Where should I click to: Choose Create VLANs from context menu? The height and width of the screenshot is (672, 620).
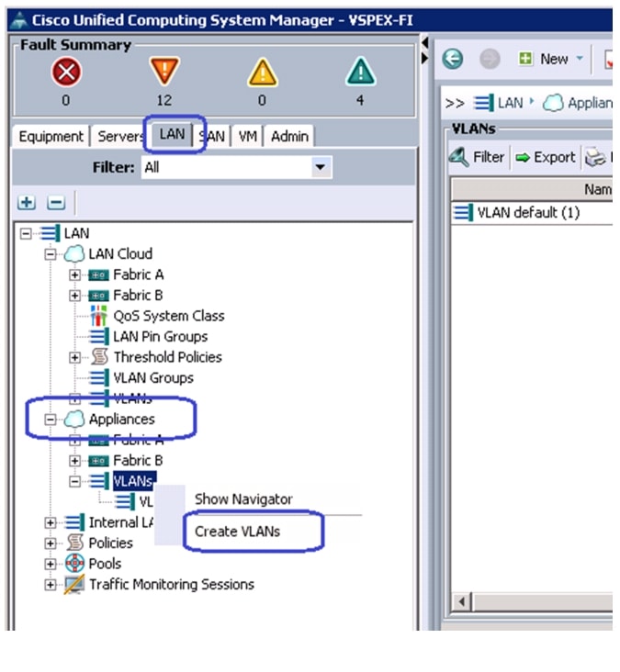tap(237, 532)
